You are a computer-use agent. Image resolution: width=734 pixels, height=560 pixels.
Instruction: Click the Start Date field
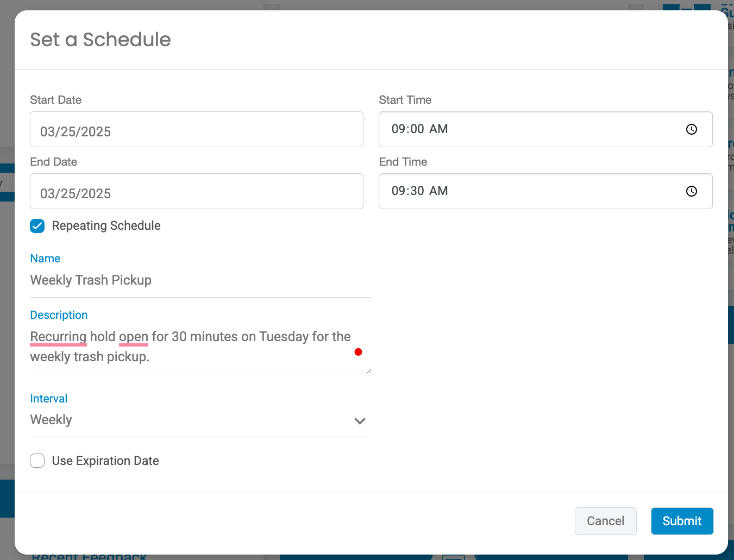(x=197, y=129)
